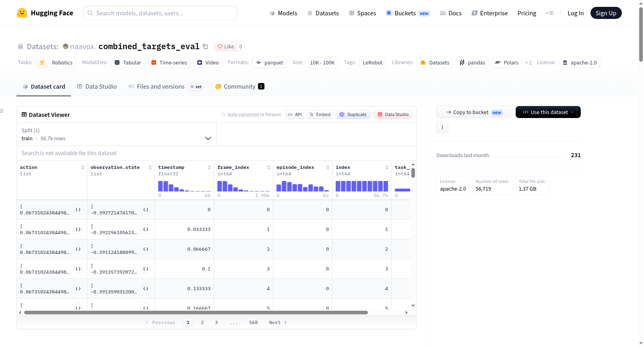Open left sidebar toggle icon

[2, 111]
